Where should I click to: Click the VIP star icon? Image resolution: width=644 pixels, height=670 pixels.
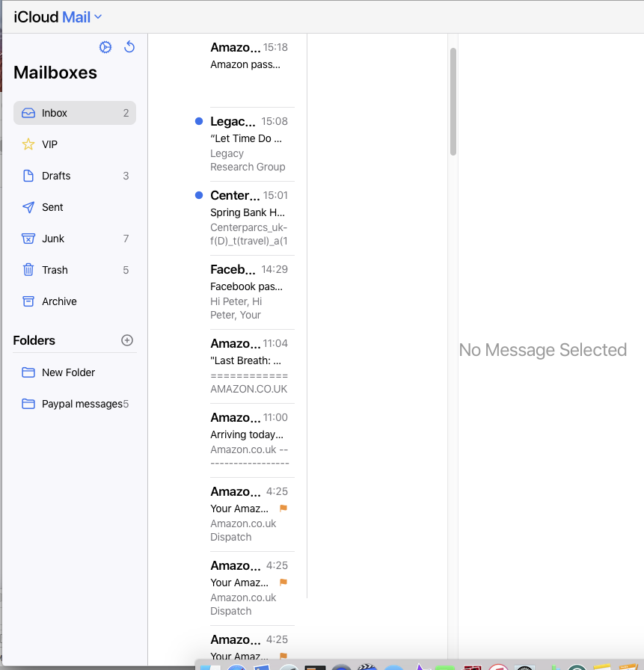[28, 144]
